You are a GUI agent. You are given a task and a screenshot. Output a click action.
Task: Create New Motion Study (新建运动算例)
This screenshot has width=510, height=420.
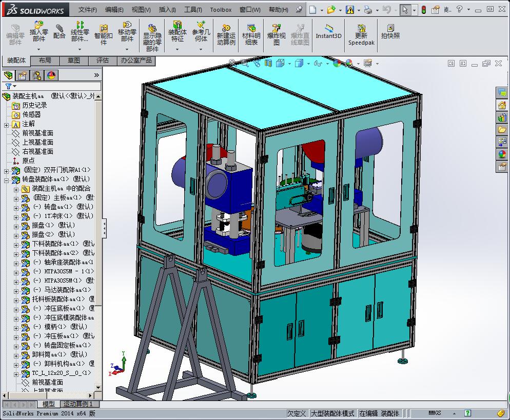pyautogui.click(x=226, y=35)
